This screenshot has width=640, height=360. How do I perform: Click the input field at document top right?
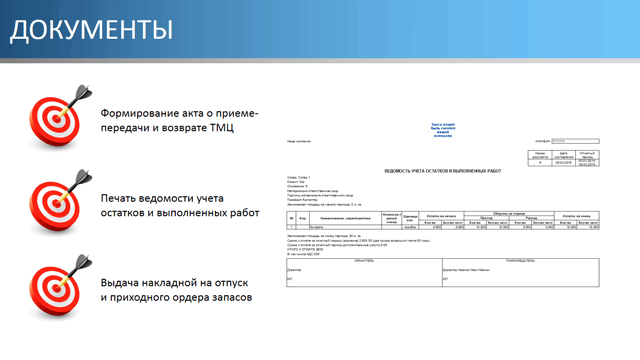575,141
